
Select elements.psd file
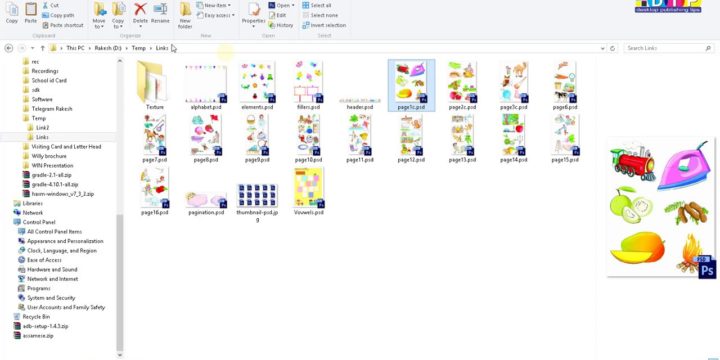pos(257,85)
